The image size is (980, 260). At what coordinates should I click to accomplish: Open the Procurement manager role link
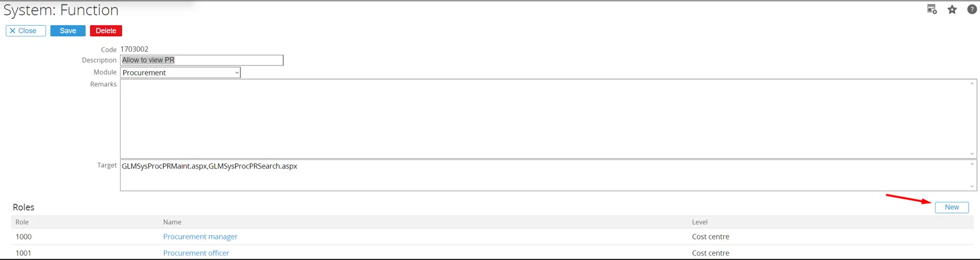(x=200, y=237)
